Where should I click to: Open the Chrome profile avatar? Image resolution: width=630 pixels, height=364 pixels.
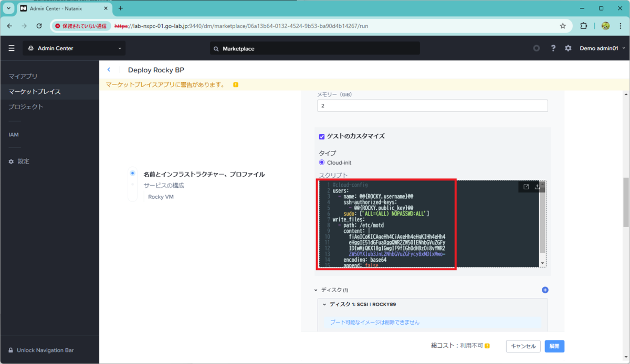[605, 26]
